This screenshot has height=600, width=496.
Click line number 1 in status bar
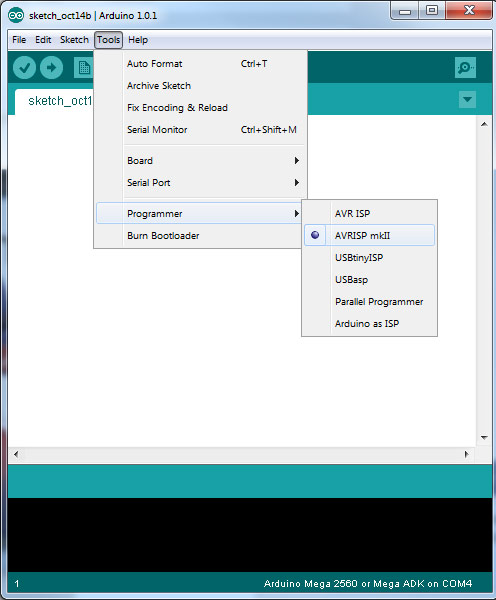click(17, 584)
